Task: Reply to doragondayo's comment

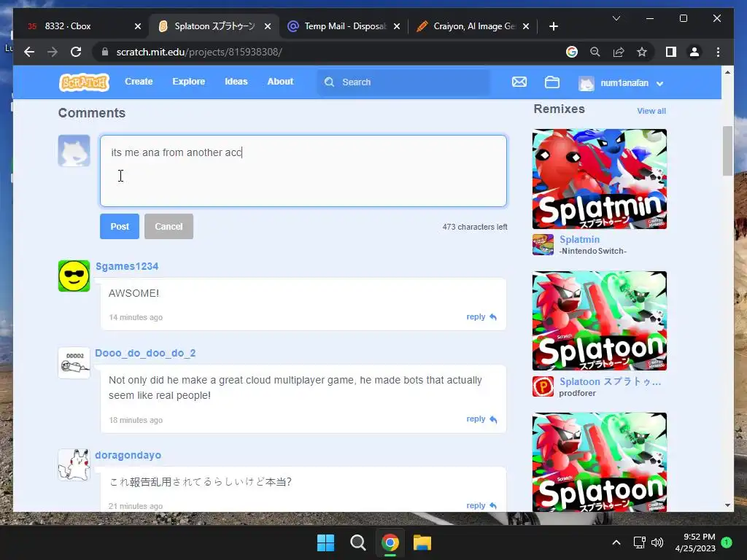Action: (481, 505)
